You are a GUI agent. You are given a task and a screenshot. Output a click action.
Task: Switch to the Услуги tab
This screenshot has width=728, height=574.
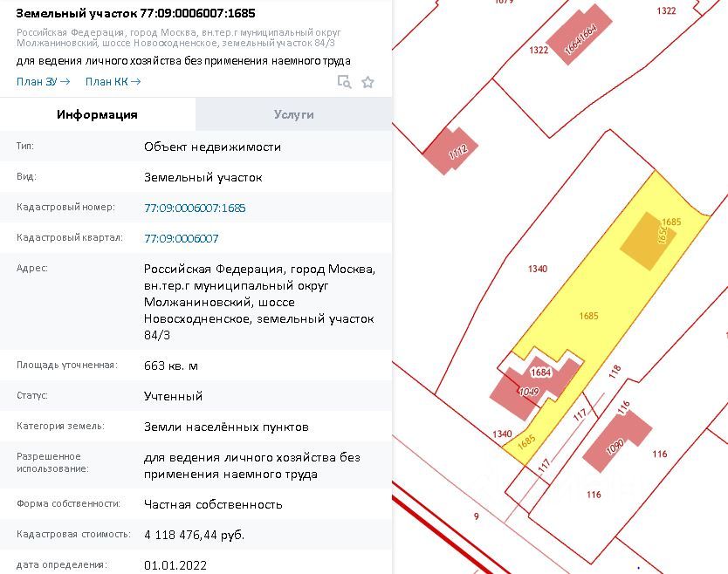pos(293,114)
